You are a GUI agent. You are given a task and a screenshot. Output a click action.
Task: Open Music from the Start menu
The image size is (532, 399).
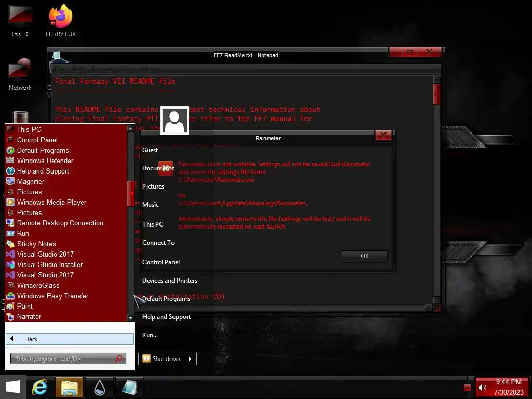point(151,205)
